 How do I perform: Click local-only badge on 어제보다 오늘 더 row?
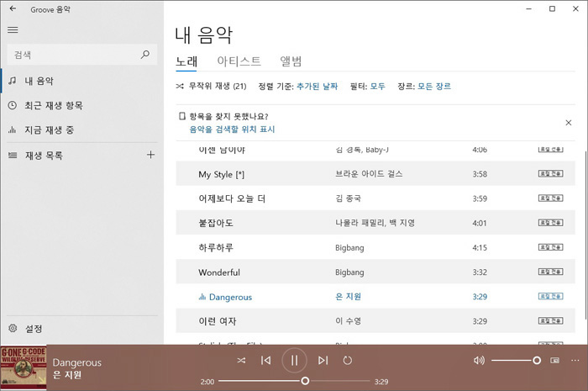click(550, 198)
